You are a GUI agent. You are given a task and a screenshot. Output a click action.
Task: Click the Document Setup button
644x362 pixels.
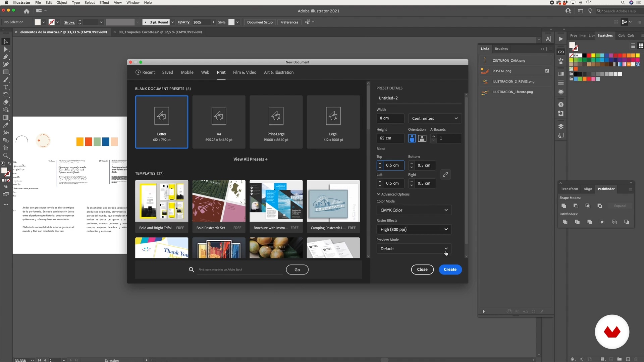260,22
